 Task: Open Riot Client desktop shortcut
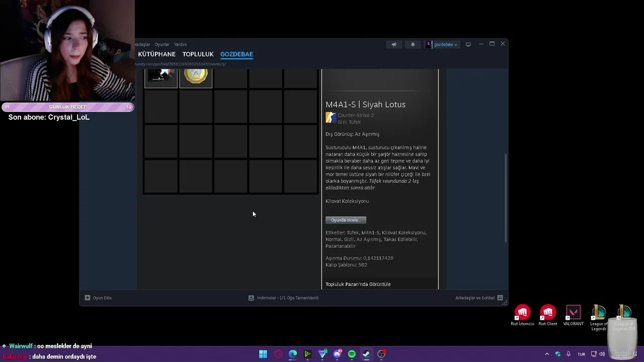tap(548, 316)
